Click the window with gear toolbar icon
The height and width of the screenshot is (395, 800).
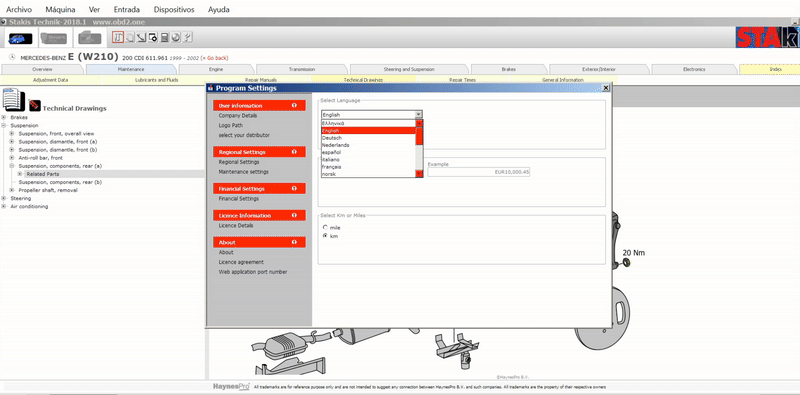(x=153, y=37)
